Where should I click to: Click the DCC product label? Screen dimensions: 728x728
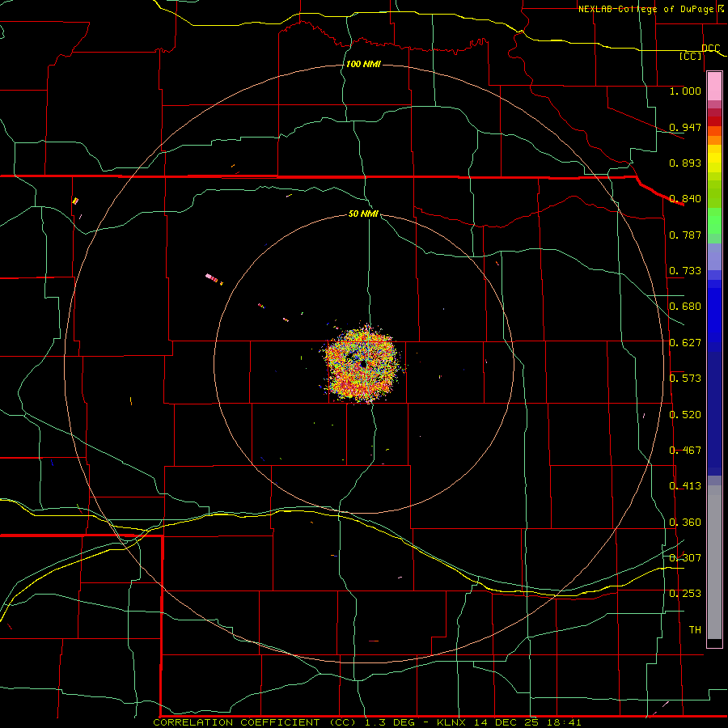tap(710, 49)
